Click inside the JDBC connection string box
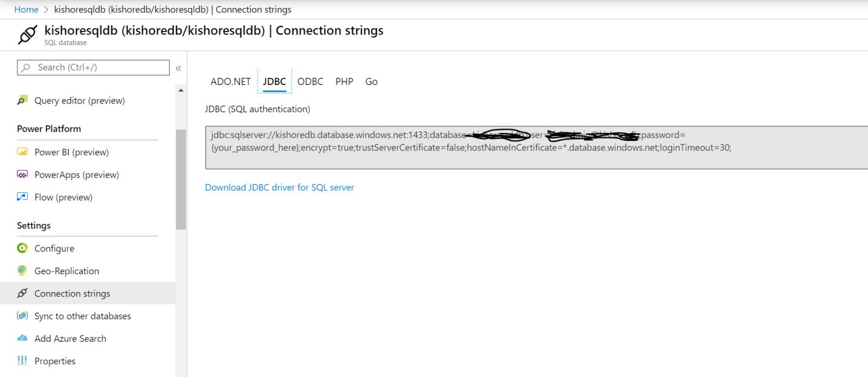The width and height of the screenshot is (868, 377). click(x=534, y=158)
